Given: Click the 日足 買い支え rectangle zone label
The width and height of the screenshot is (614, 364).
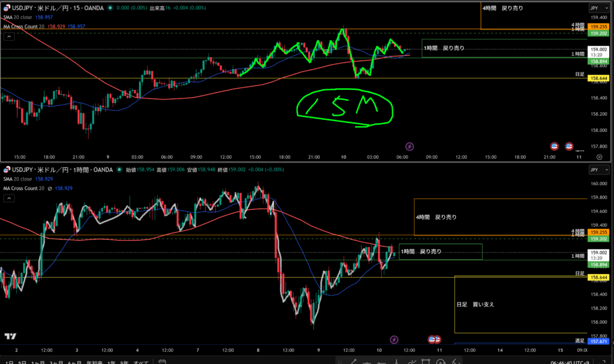Looking at the screenshot, I should [475, 305].
